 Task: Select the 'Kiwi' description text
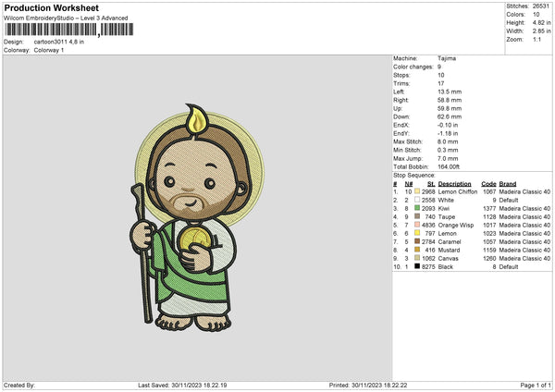pos(443,208)
